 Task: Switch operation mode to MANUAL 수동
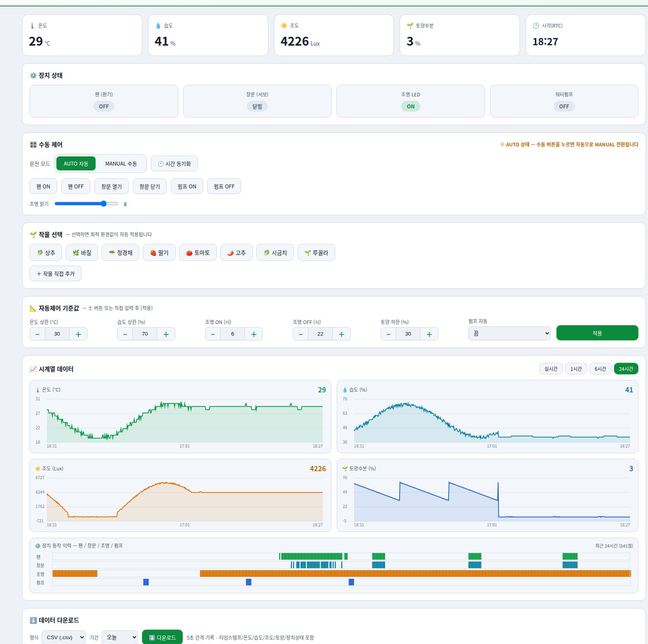point(121,164)
